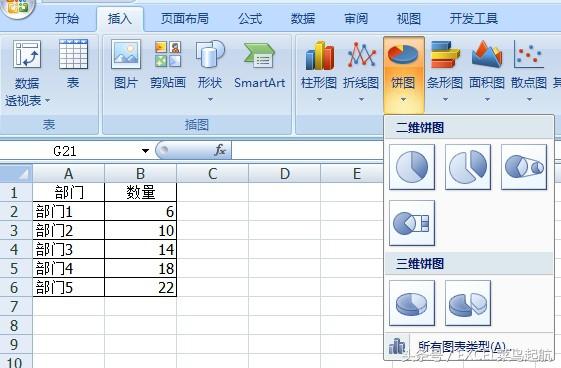Screen dimensions: 561x368
Task: Select cell containing 部门4
Action: [68, 269]
